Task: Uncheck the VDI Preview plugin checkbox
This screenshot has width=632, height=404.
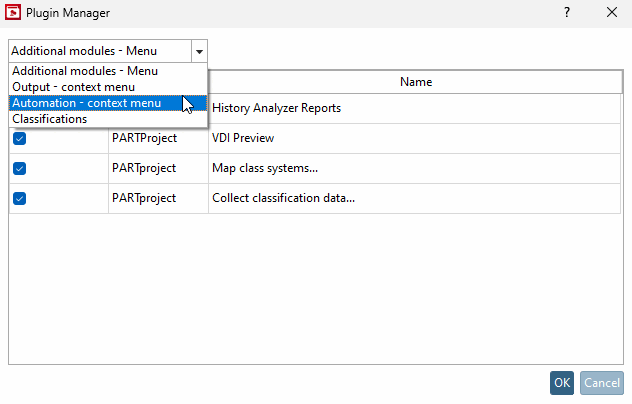Action: (20, 139)
